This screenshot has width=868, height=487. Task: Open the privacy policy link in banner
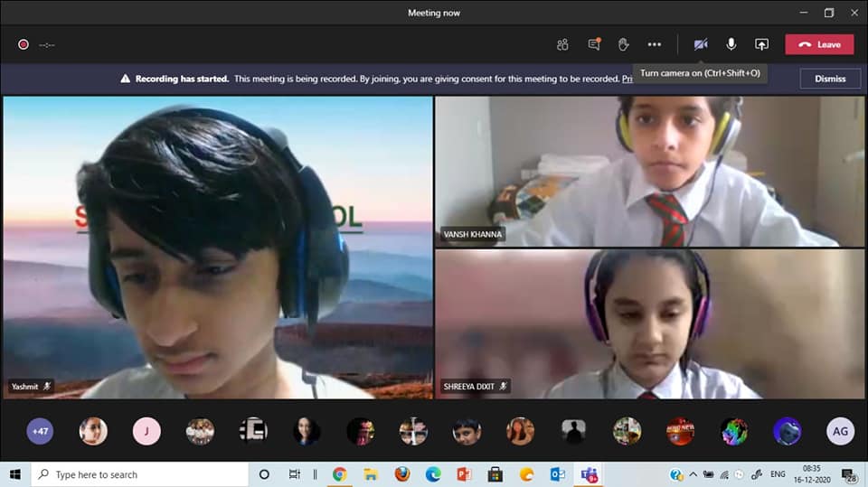pyautogui.click(x=627, y=79)
